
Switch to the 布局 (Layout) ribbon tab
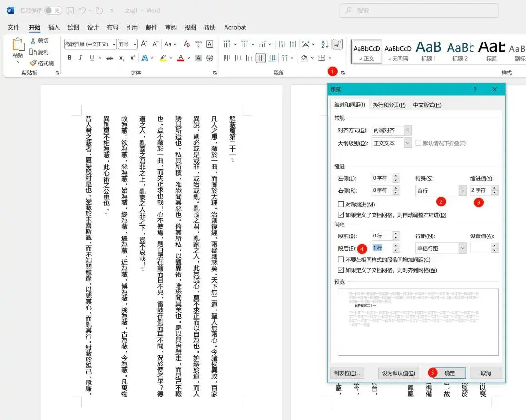pyautogui.click(x=112, y=27)
